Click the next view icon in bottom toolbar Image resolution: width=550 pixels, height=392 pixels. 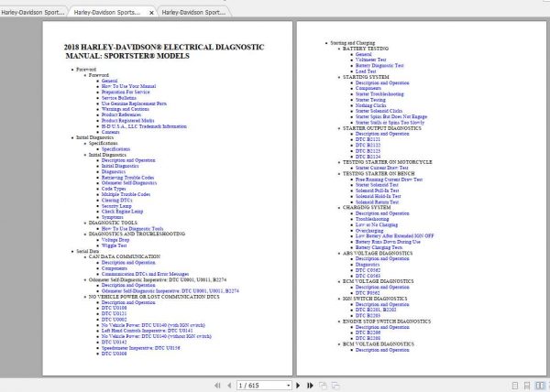335,386
